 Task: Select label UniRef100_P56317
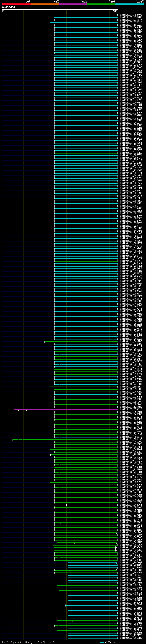(131, 60)
